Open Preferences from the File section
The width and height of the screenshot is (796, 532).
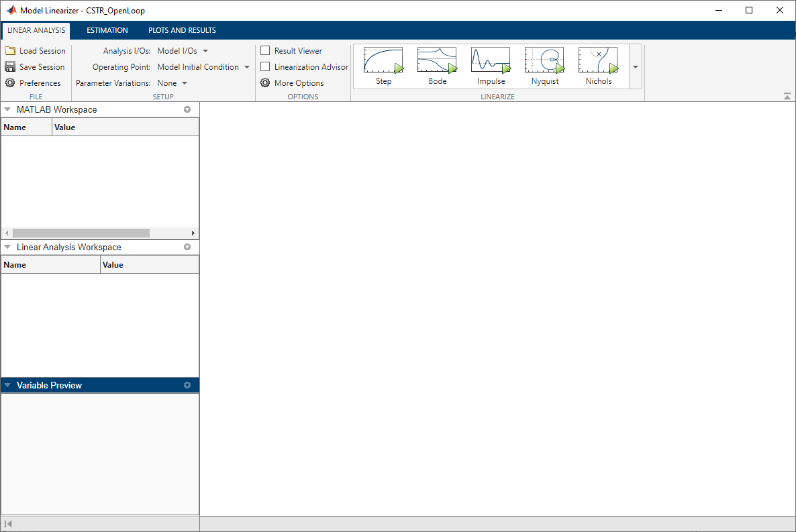(35, 83)
